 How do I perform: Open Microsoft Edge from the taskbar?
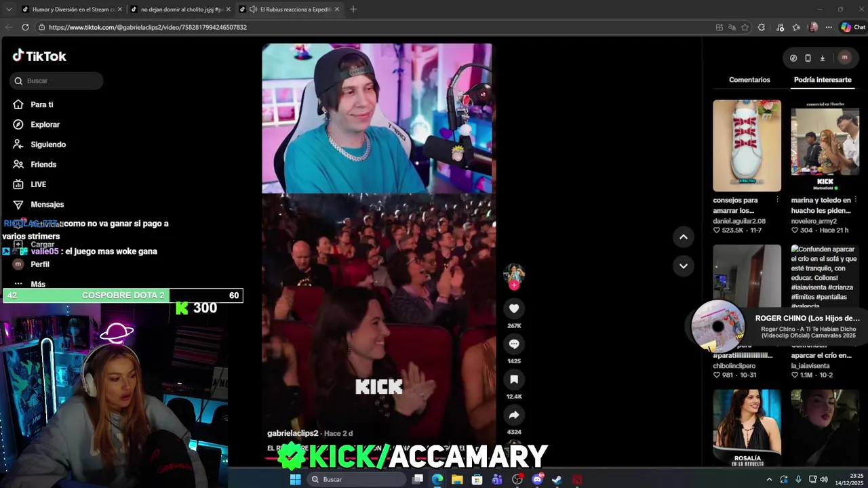click(x=437, y=479)
